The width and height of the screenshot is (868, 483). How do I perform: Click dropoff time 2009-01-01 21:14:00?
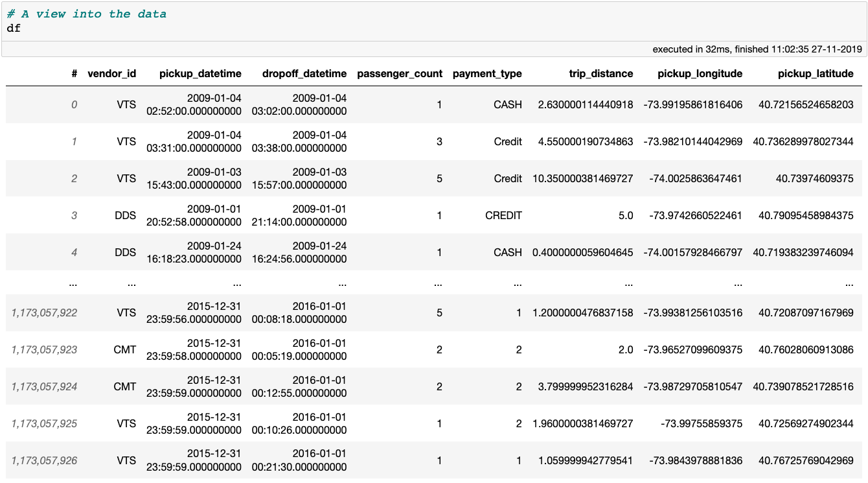pyautogui.click(x=299, y=215)
